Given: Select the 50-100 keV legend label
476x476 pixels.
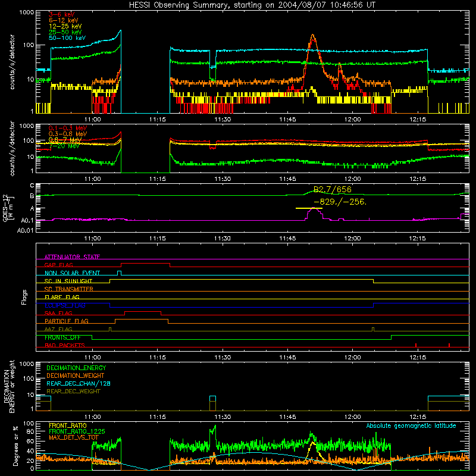Looking at the screenshot, I should click(67, 38).
